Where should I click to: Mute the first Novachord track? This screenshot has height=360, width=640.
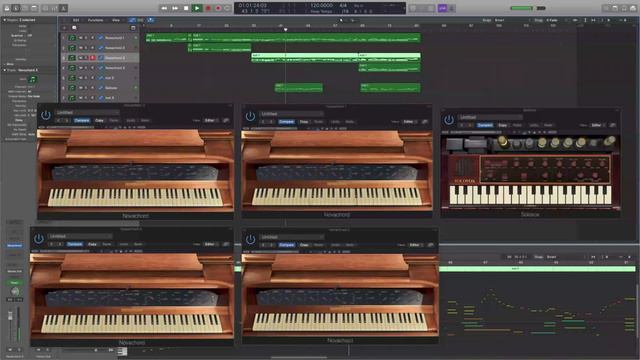coord(81,38)
